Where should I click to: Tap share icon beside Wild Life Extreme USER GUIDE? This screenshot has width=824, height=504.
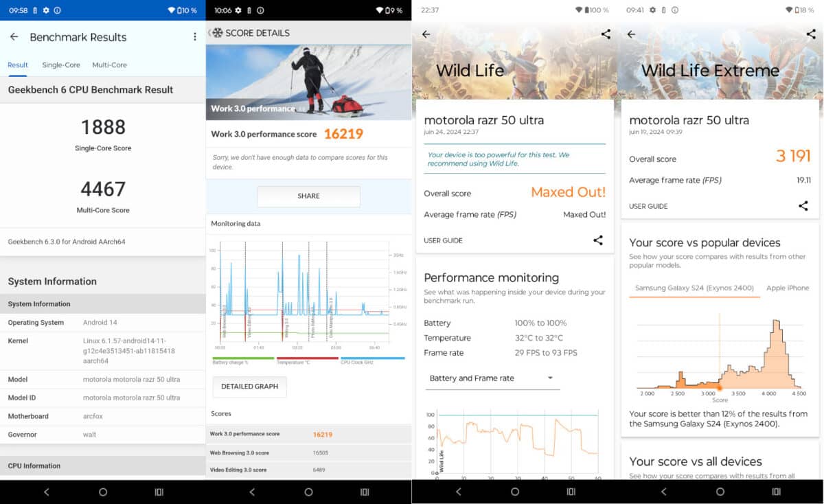(803, 206)
